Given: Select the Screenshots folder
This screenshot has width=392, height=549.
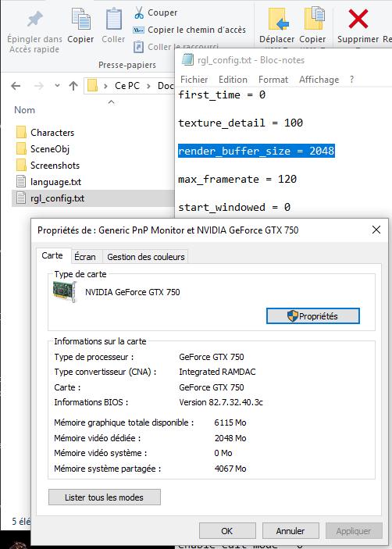Looking at the screenshot, I should click(x=55, y=166).
